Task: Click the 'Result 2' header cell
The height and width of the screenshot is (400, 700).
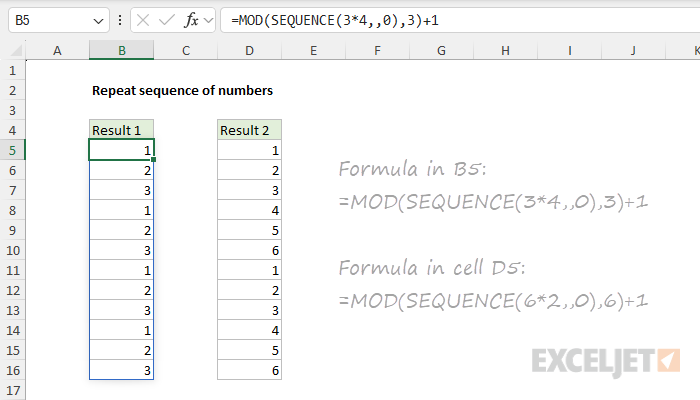Action: pos(250,130)
